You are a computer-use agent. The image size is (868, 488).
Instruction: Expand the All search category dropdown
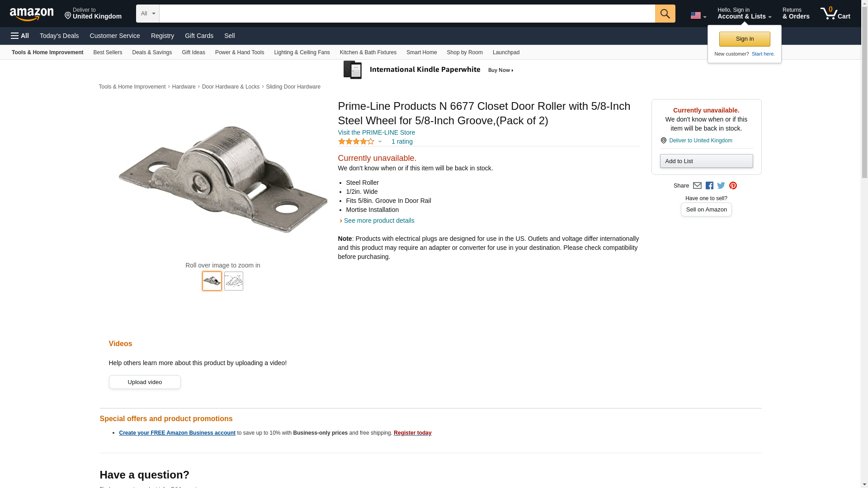(148, 14)
